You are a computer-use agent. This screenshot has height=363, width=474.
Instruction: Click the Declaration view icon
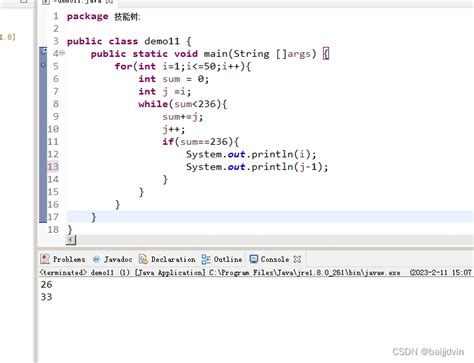143,259
